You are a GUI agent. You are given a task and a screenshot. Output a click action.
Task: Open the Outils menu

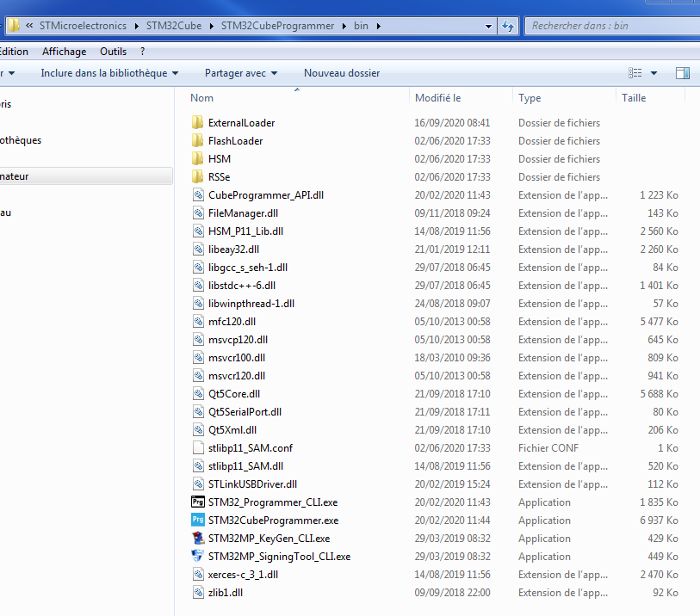(114, 52)
